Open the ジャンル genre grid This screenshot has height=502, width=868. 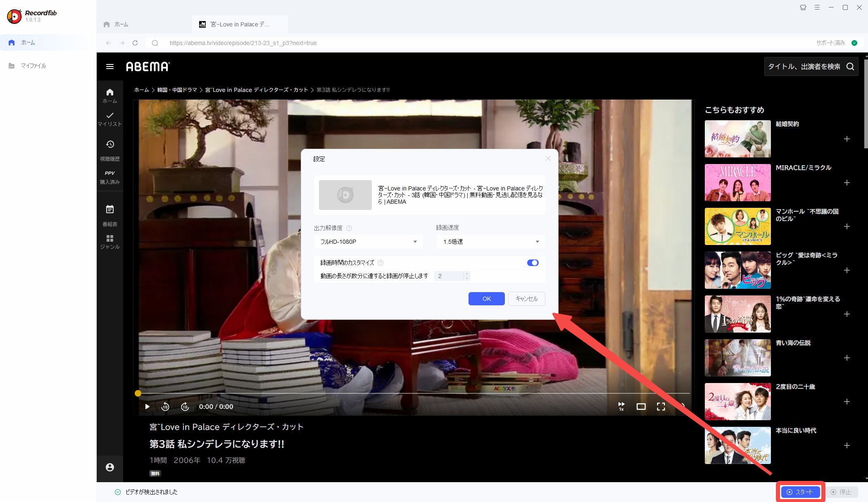click(110, 242)
